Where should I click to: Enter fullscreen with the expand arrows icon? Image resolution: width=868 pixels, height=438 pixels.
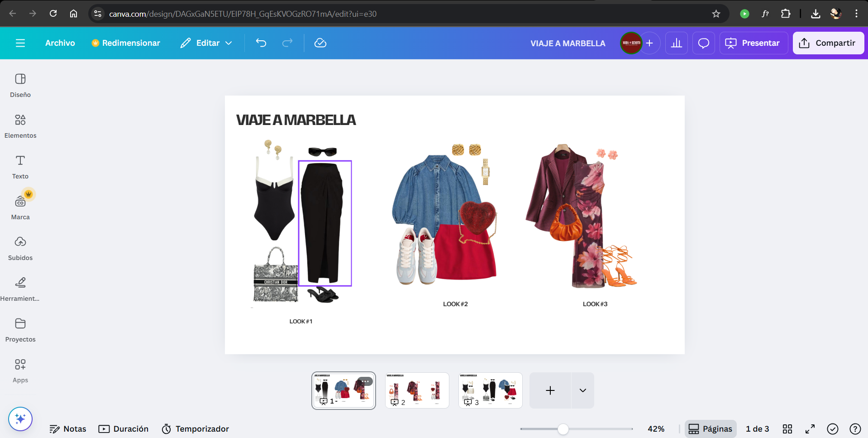810,429
